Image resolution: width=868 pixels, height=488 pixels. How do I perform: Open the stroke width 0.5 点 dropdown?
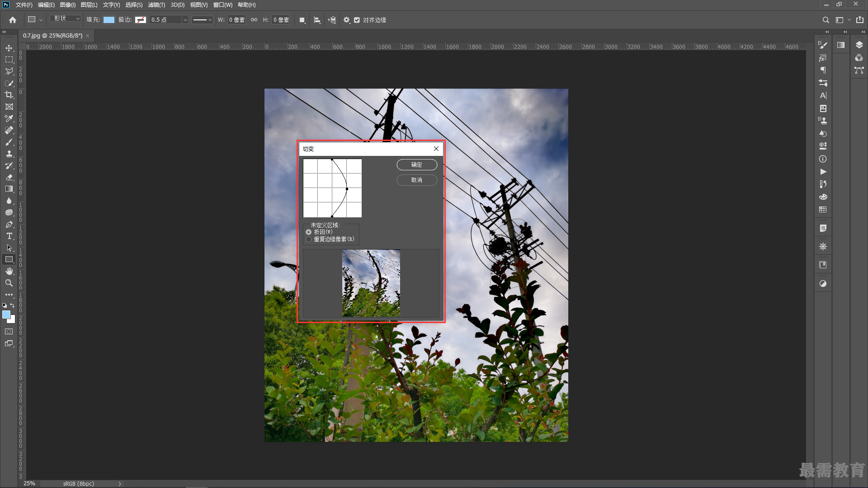tap(185, 20)
